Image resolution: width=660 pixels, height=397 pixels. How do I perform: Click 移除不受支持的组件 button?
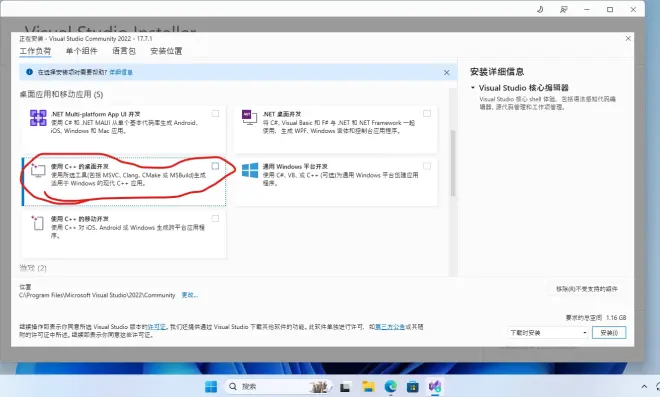point(587,289)
